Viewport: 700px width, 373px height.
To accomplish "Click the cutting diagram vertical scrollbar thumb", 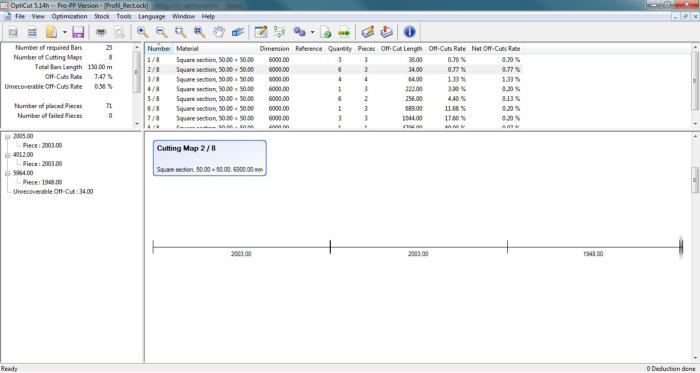I will 695,180.
